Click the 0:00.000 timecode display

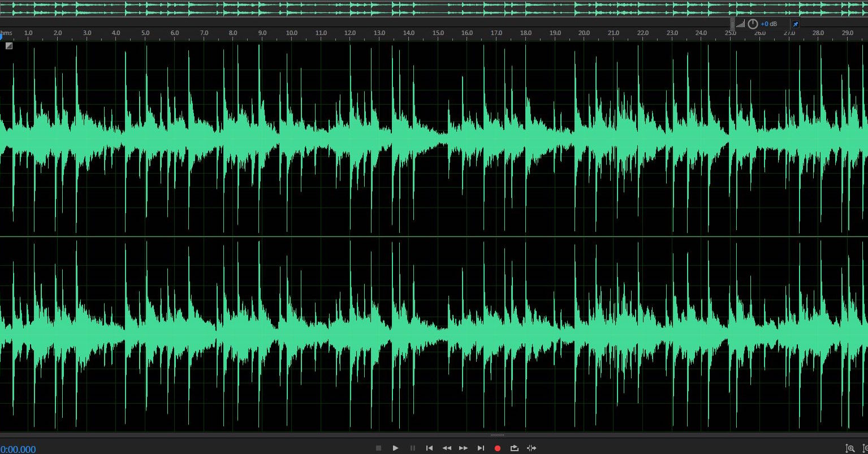[18, 449]
